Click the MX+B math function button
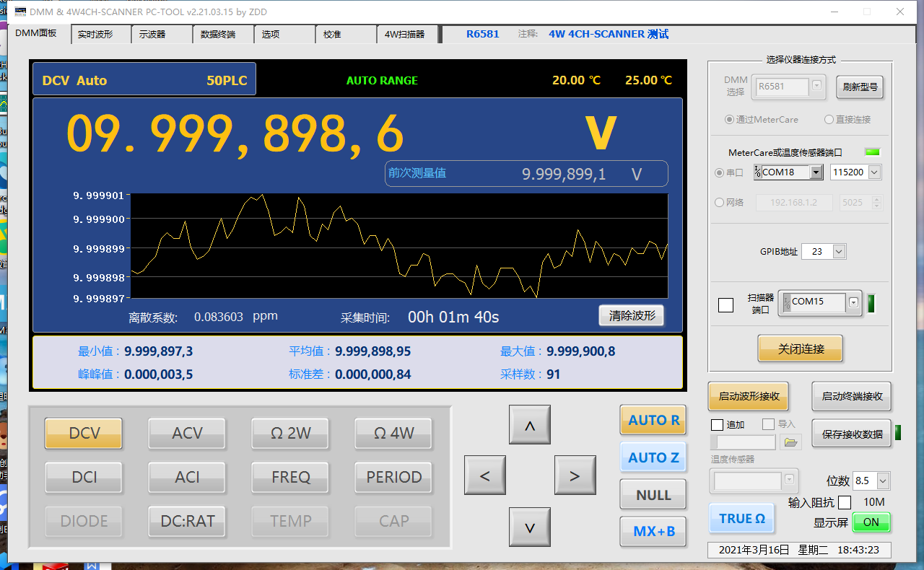This screenshot has width=924, height=570. [x=653, y=532]
